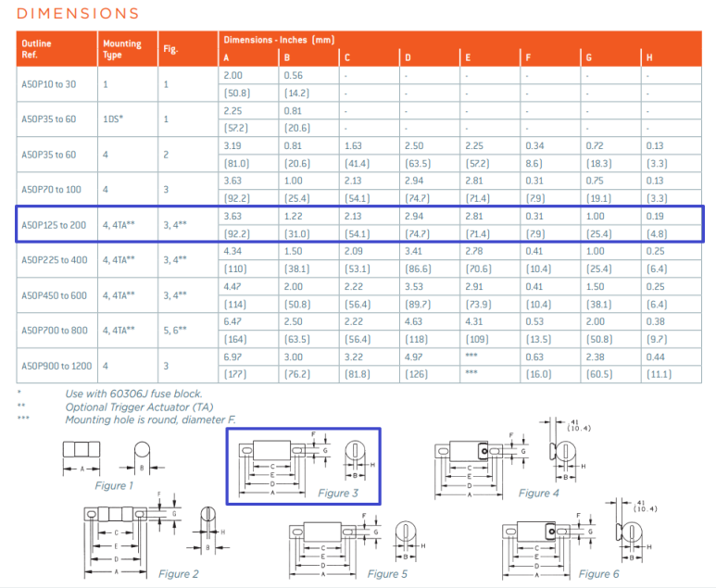Click the (89.7) value cell
Viewport: 716px width, 588px height.
tap(430, 305)
